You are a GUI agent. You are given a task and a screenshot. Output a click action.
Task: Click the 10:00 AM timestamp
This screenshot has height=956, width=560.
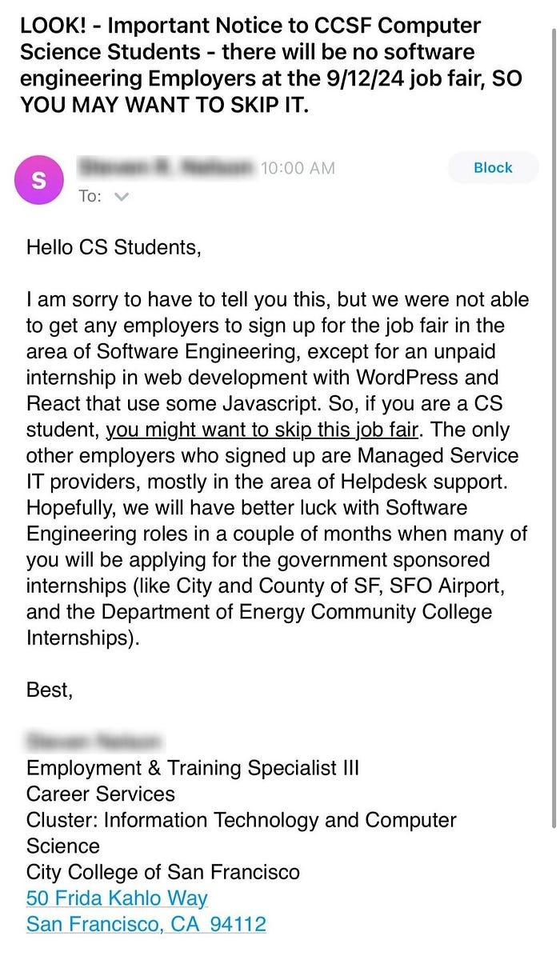point(298,168)
